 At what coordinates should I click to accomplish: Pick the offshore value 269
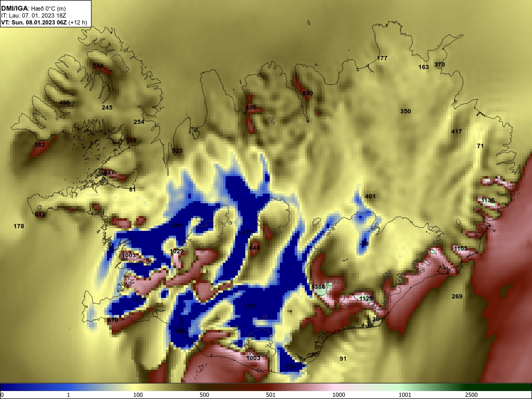[457, 296]
